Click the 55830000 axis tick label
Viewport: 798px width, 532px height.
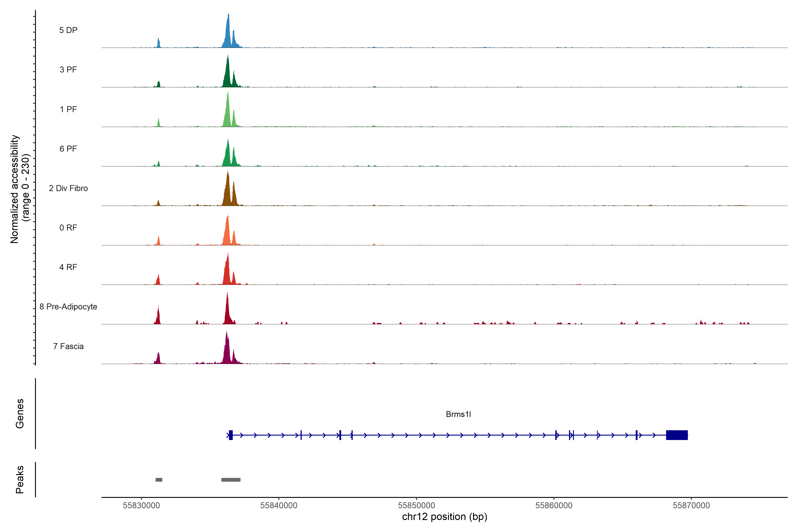tap(141, 505)
